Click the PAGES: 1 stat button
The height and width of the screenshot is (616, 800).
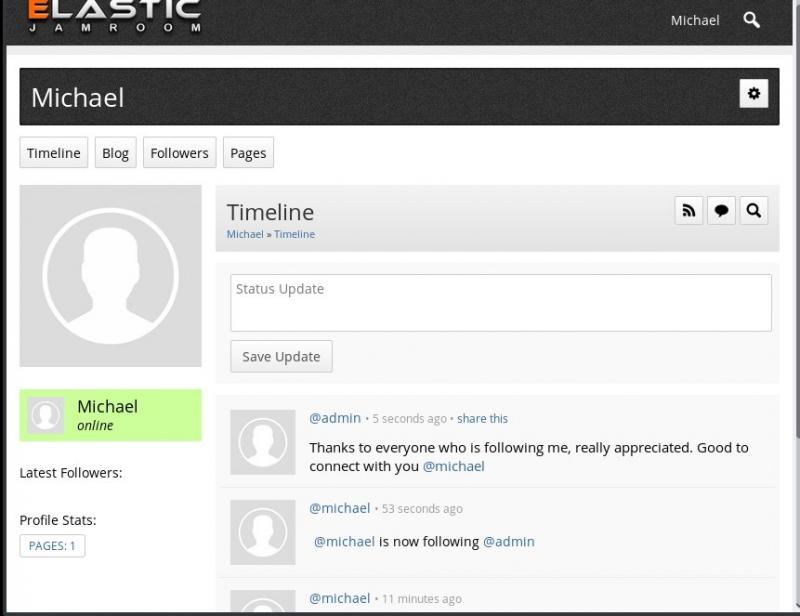pyautogui.click(x=52, y=546)
